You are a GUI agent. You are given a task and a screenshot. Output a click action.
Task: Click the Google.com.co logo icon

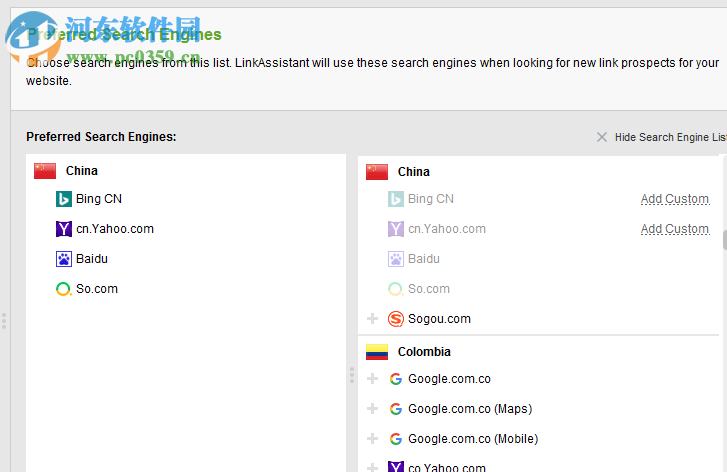(x=395, y=379)
